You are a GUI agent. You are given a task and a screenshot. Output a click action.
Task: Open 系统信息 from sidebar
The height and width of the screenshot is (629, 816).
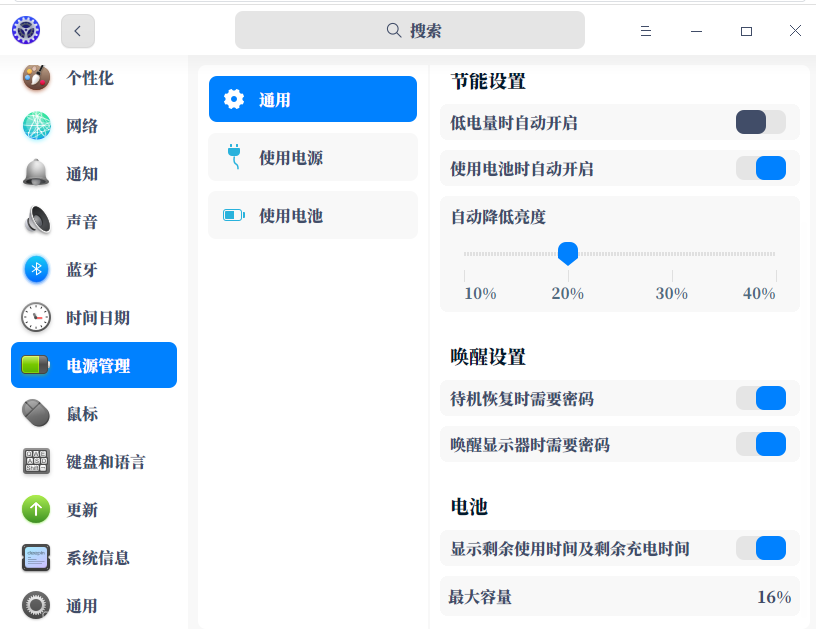tap(36, 557)
